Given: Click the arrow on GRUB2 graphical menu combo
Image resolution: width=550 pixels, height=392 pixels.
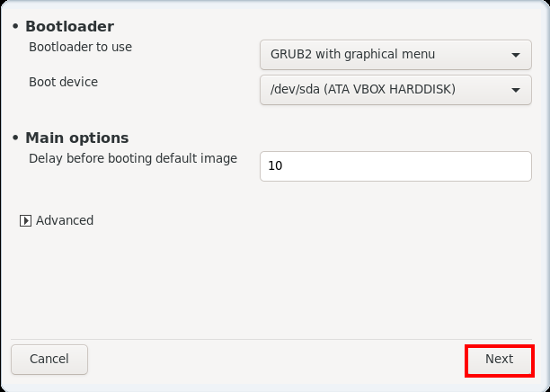Looking at the screenshot, I should [x=515, y=55].
